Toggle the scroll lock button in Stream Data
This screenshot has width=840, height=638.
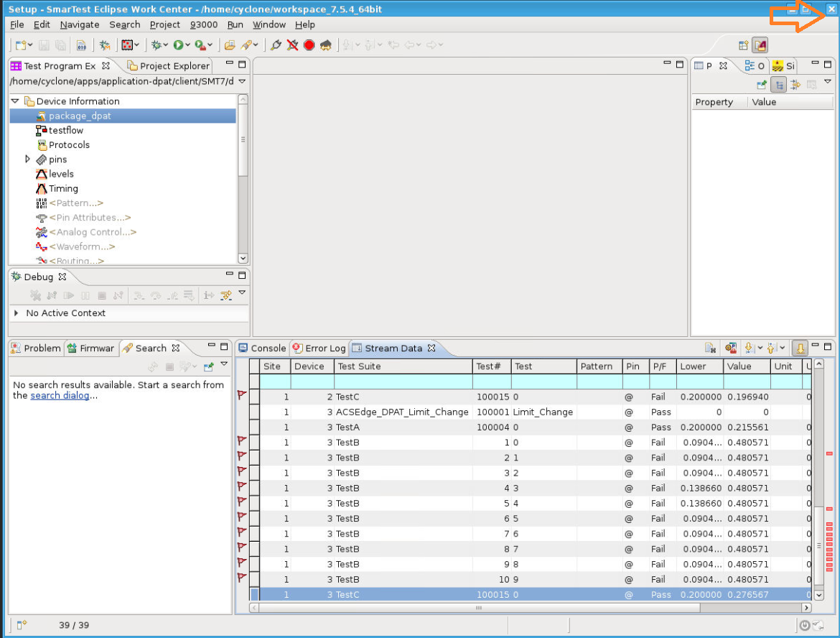tap(800, 348)
